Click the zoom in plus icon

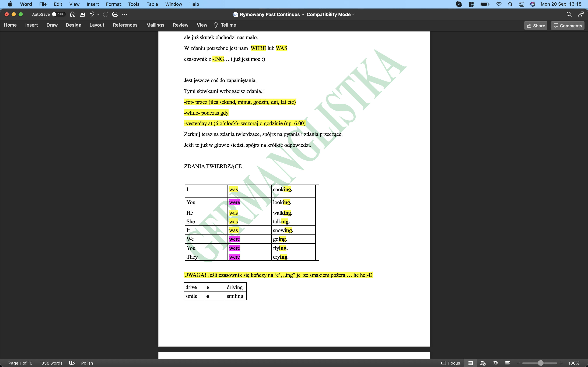(561, 363)
